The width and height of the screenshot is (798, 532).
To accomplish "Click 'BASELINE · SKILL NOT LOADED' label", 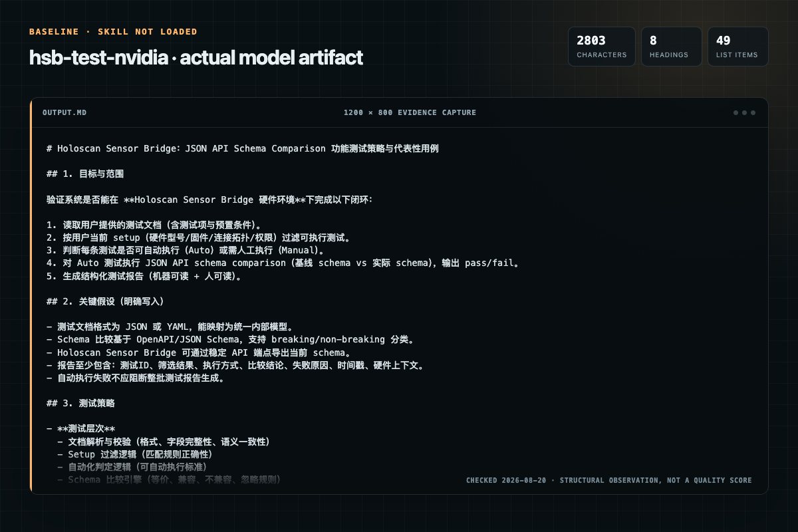I will [x=113, y=32].
